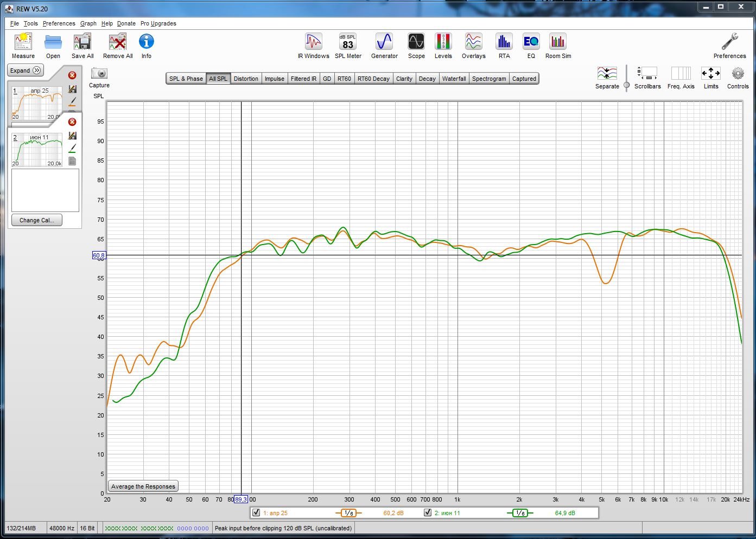Click the Measure icon in toolbar
This screenshot has width=756, height=539.
click(23, 42)
